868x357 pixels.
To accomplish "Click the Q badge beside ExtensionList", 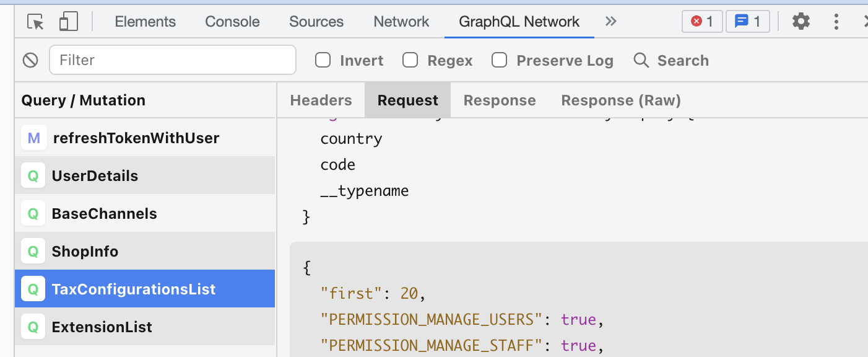I will pyautogui.click(x=33, y=327).
